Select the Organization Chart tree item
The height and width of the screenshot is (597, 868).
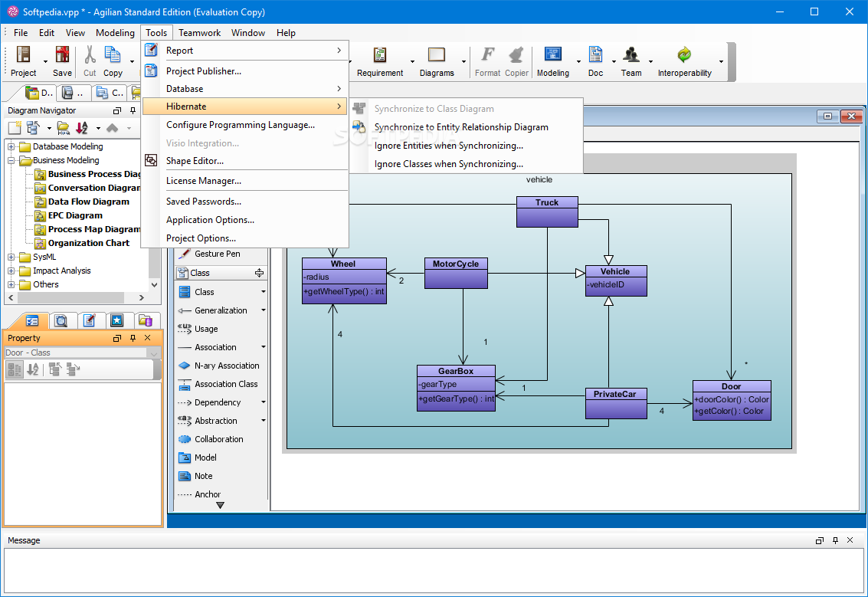click(89, 243)
